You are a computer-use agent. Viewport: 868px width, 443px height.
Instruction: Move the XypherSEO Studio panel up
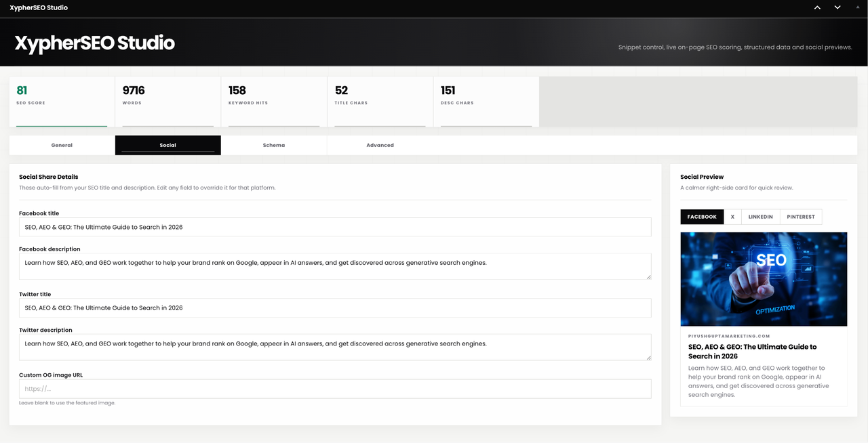(817, 7)
